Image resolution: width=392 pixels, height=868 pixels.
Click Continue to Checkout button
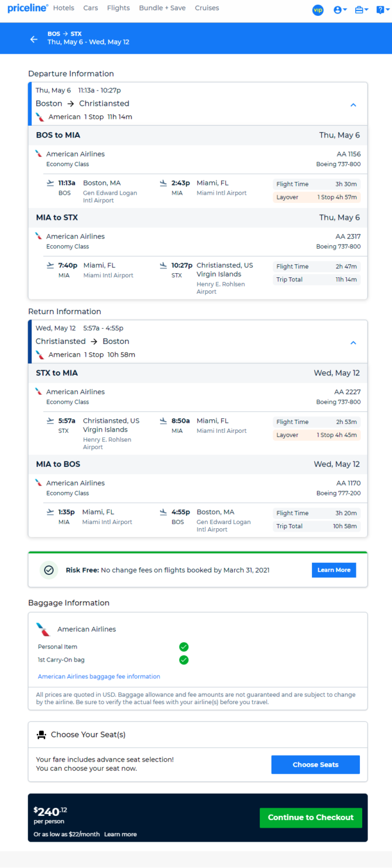[311, 818]
